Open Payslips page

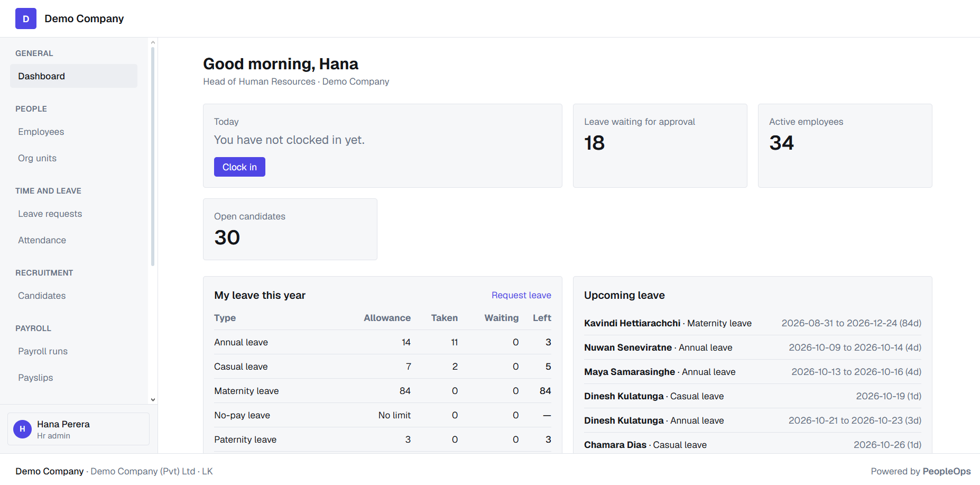point(73,378)
